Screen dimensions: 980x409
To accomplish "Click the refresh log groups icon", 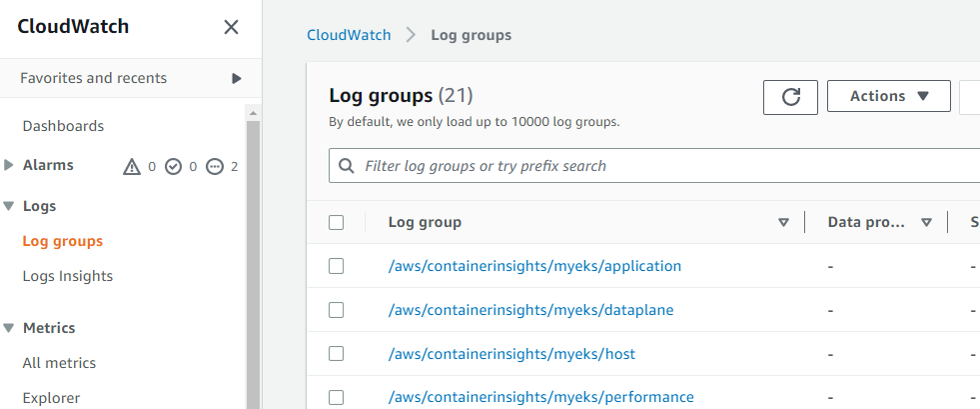I will (791, 96).
